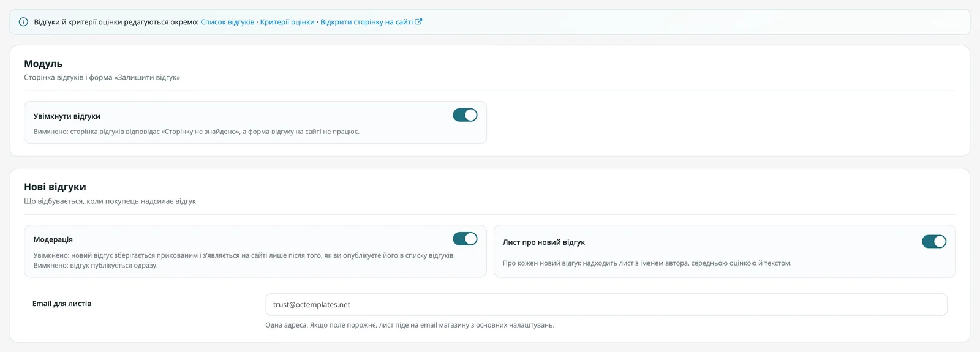Click the 'Модерація' label

pyautogui.click(x=53, y=239)
